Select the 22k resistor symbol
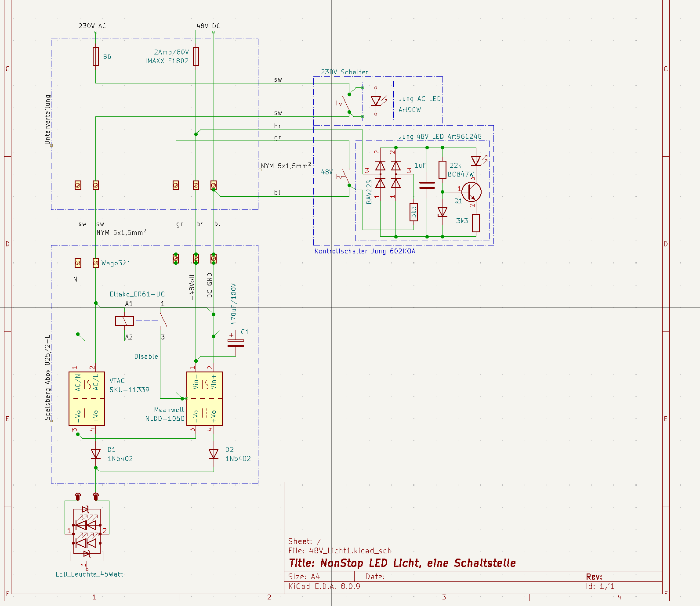Viewport: 700px width, 606px height. click(x=442, y=170)
